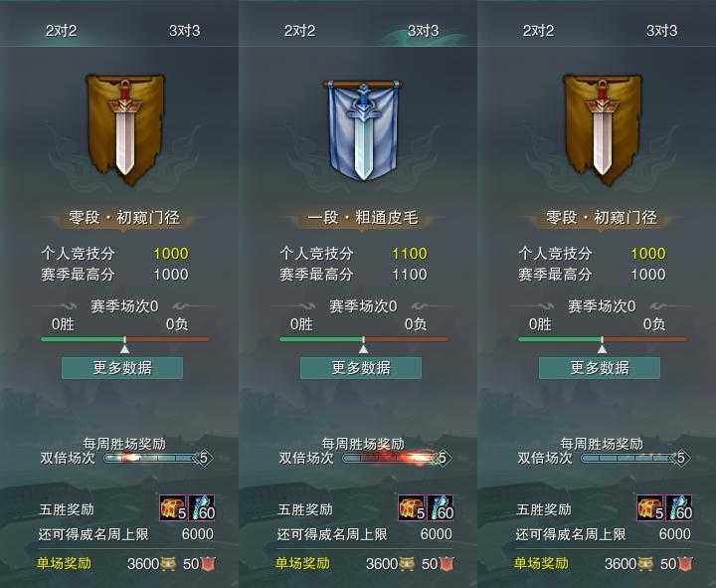Click the right panel's golden sword banner emblem
This screenshot has height=588, width=716.
(x=603, y=129)
